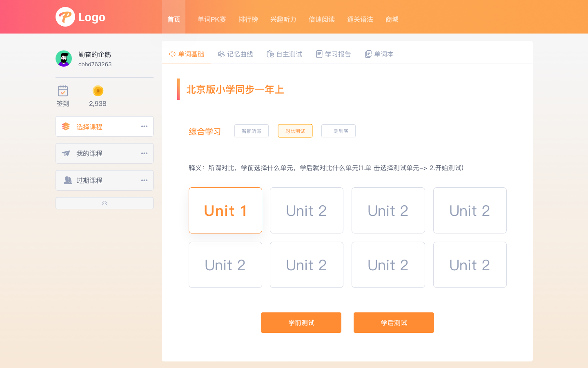Click the report icon beside 学习报告

[319, 54]
